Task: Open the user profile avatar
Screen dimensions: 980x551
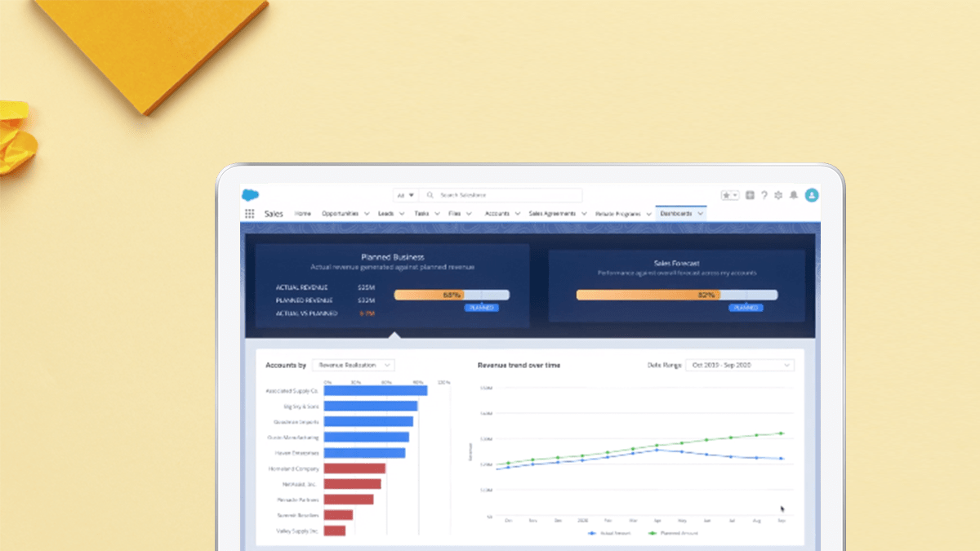Action: [x=811, y=195]
